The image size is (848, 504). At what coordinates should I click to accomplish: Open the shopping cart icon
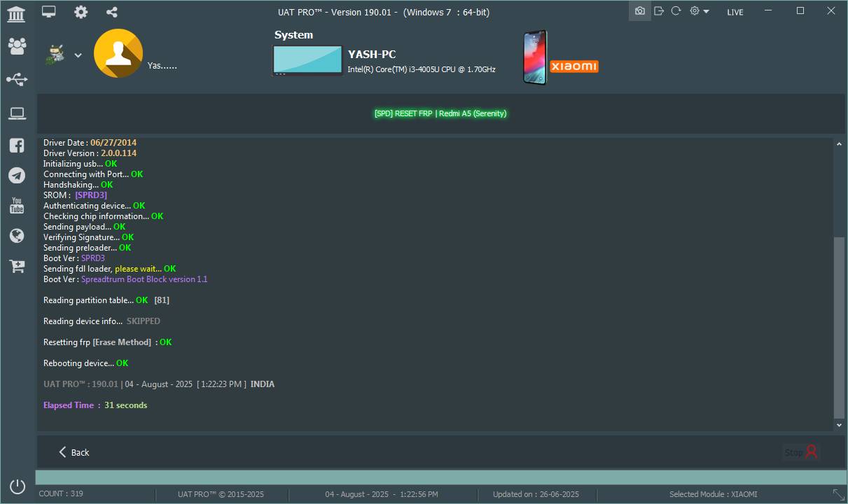click(x=17, y=266)
